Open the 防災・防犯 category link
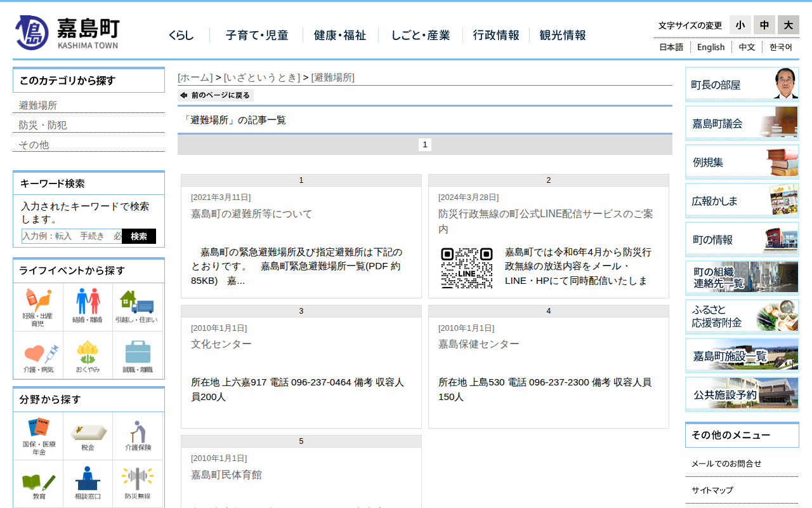 pos(43,125)
